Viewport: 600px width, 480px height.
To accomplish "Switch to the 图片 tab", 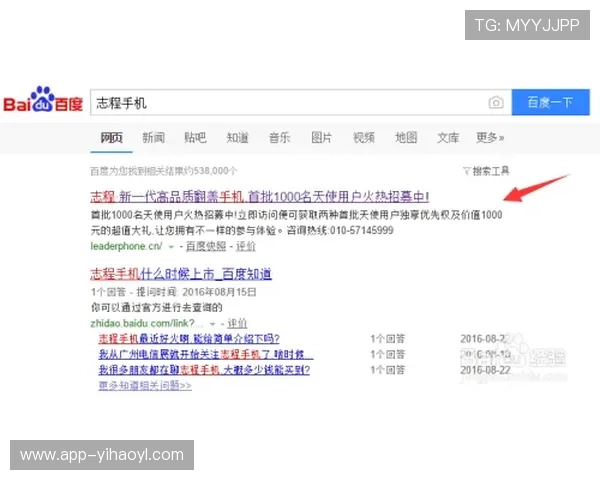I will [321, 137].
